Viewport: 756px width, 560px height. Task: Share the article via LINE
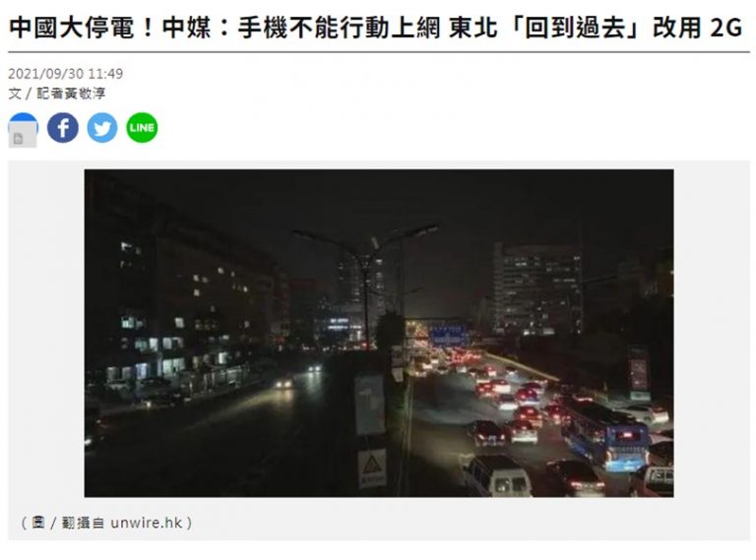point(142,128)
